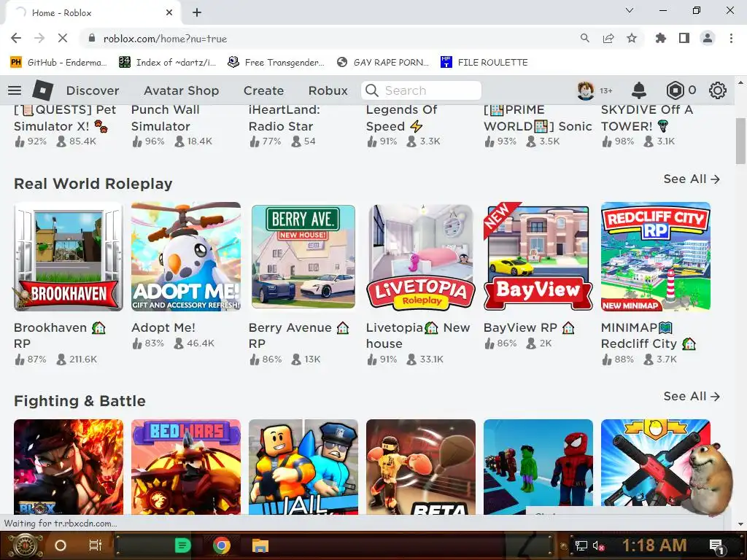Open File Explorer from the taskbar
The width and height of the screenshot is (747, 560).
click(260, 545)
